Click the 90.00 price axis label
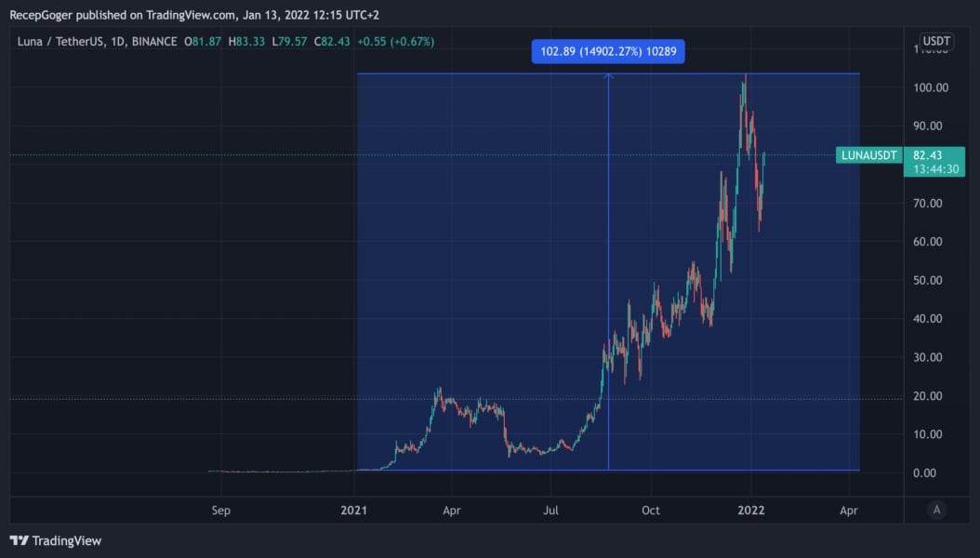This screenshot has height=558, width=980. [928, 126]
